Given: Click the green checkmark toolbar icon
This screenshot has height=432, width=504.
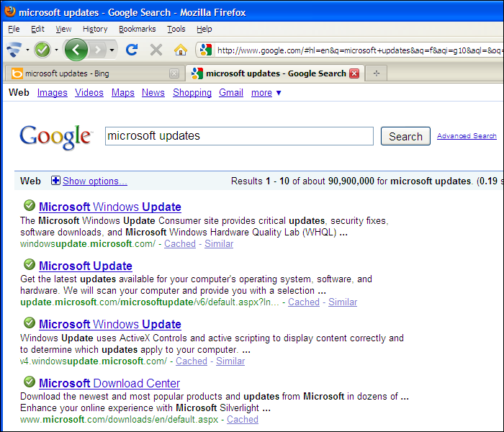Looking at the screenshot, I should click(x=42, y=50).
